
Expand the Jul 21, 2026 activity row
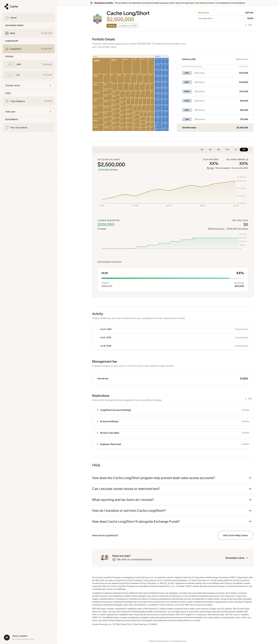coord(173,338)
